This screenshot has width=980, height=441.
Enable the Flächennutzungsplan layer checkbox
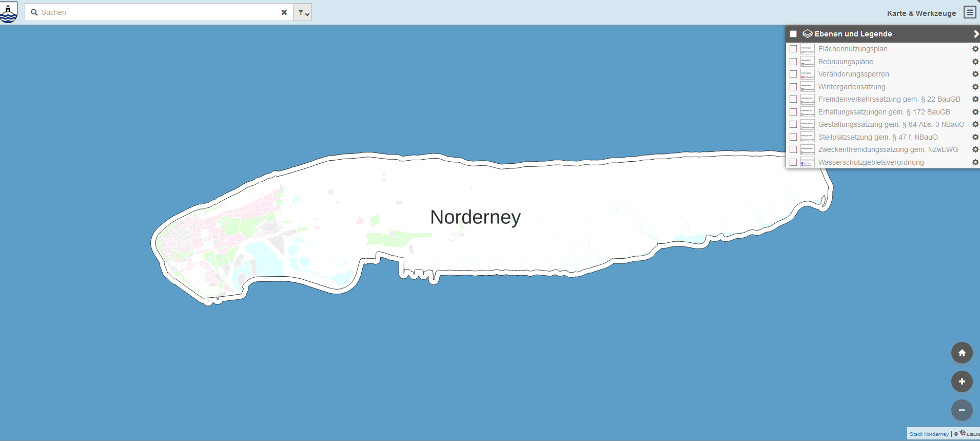[x=793, y=49]
